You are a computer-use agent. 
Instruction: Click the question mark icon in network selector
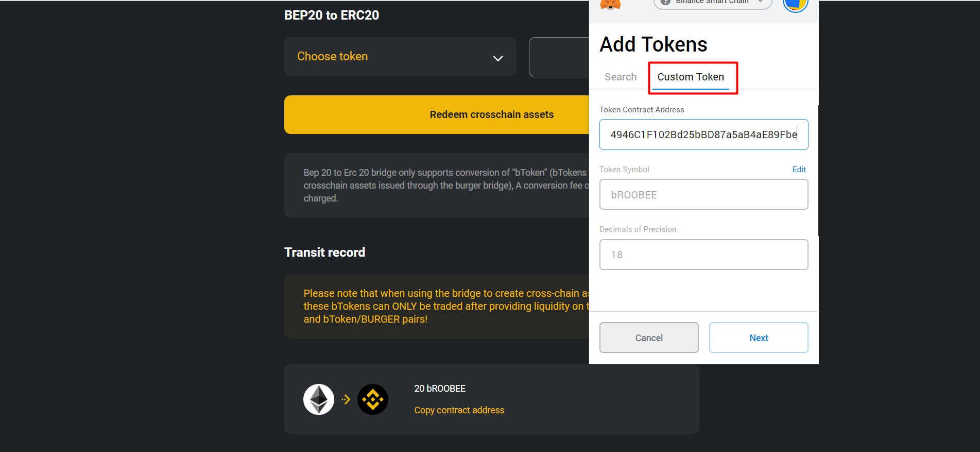[665, 2]
